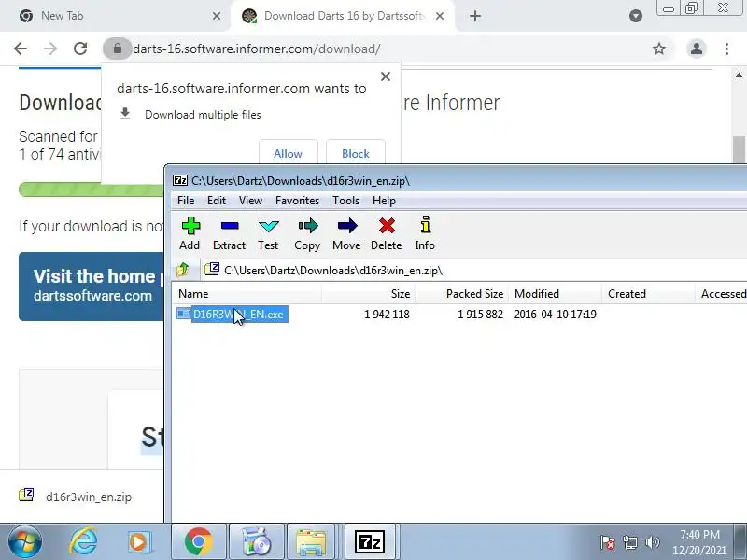747x560 pixels.
Task: Open the Action Center flag icon
Action: coord(607,542)
